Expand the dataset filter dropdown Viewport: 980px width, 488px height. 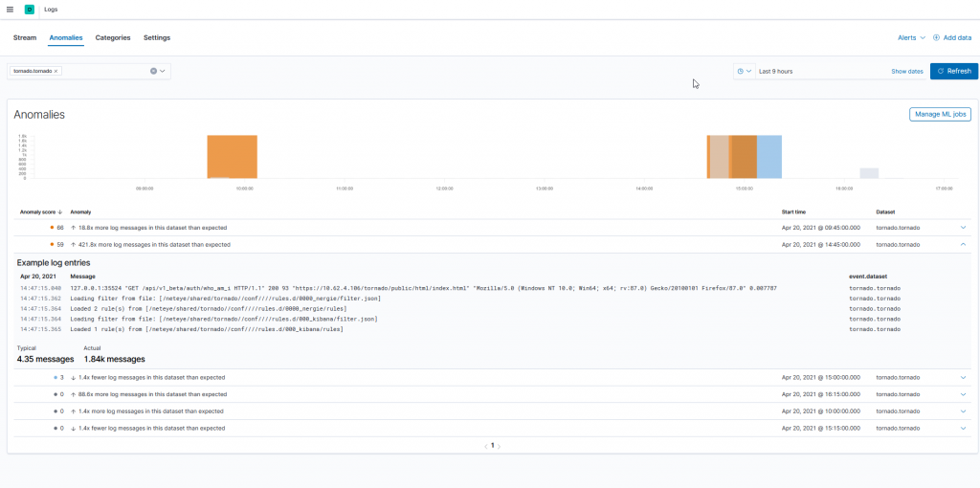tap(164, 71)
